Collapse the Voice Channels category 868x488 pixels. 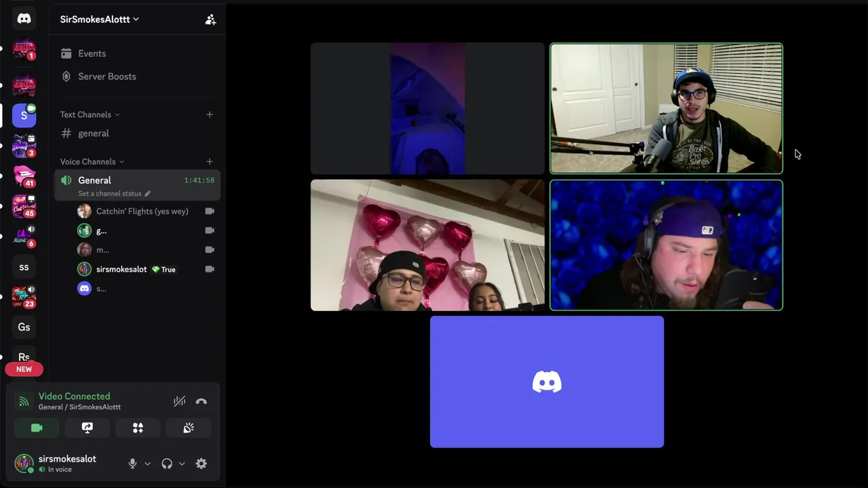coord(92,161)
